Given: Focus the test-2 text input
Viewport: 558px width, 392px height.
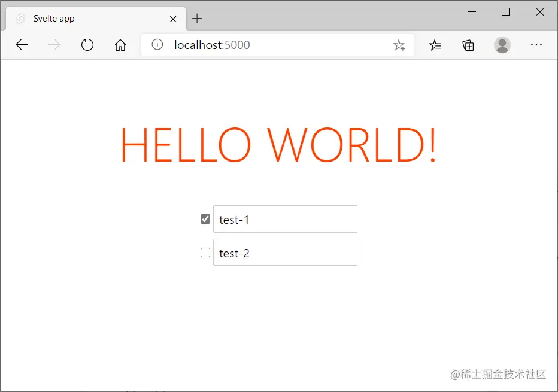Looking at the screenshot, I should pos(285,252).
